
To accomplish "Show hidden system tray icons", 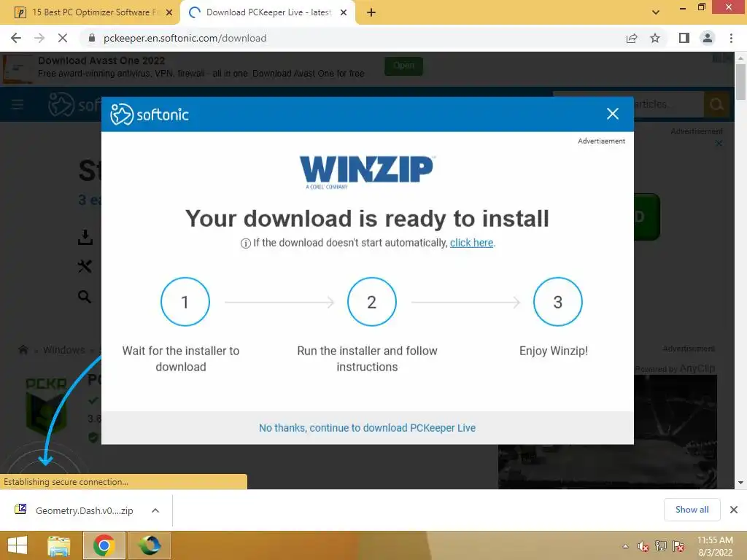I will [x=625, y=546].
